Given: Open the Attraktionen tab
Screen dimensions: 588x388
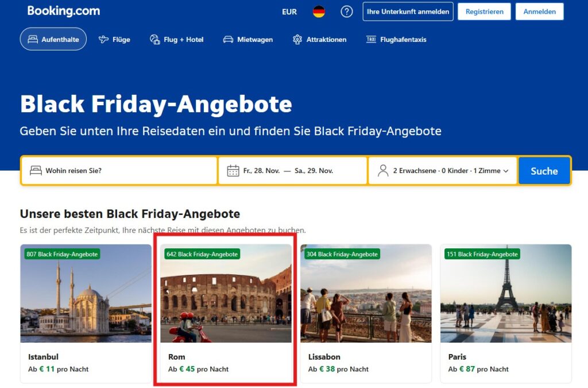Looking at the screenshot, I should 320,40.
